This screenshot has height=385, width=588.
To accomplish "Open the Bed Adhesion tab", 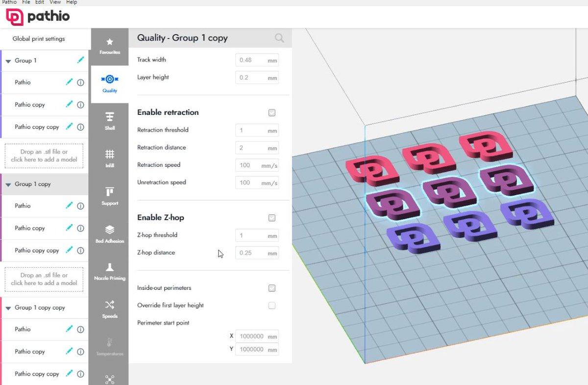I will pyautogui.click(x=110, y=234).
